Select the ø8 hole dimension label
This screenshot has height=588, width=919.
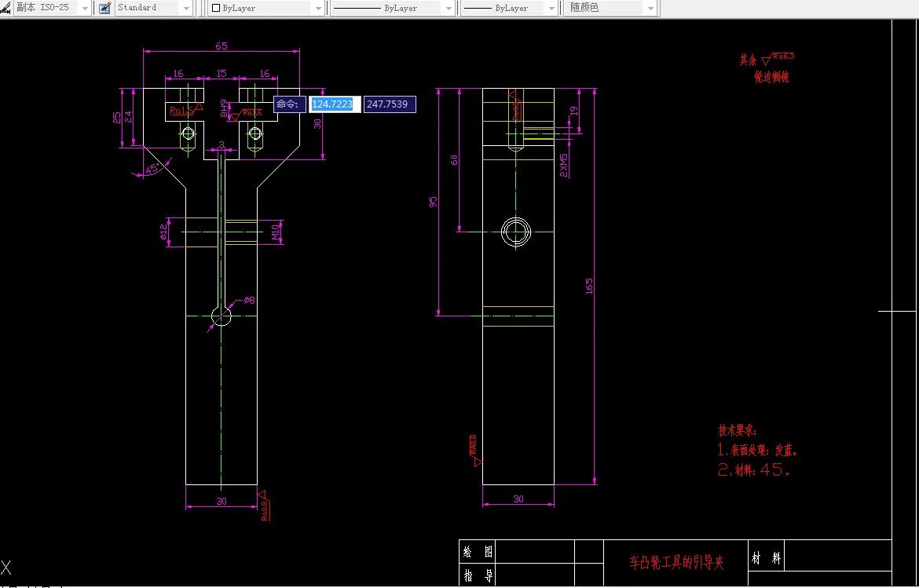249,300
